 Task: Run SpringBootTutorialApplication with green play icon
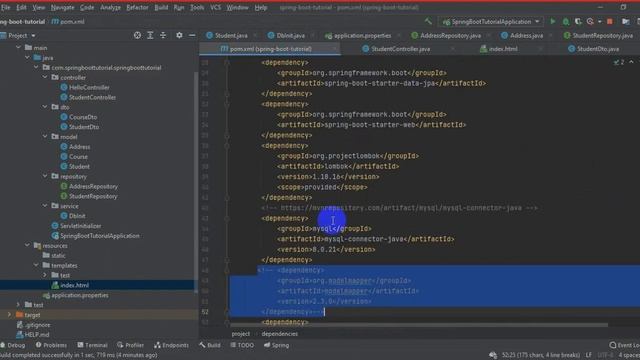tap(553, 22)
